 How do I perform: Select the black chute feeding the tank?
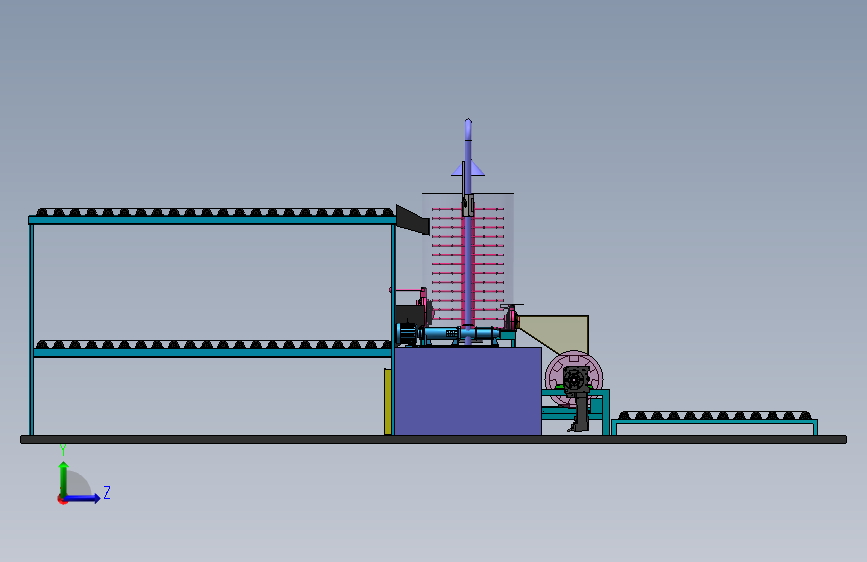pyautogui.click(x=412, y=220)
